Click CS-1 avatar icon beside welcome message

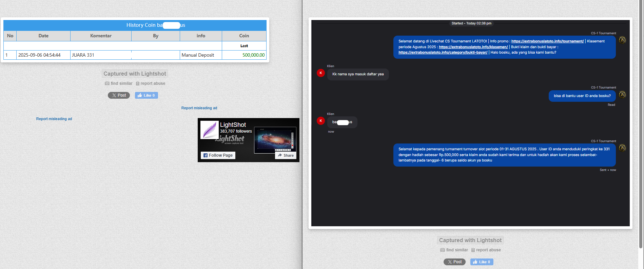tap(622, 40)
